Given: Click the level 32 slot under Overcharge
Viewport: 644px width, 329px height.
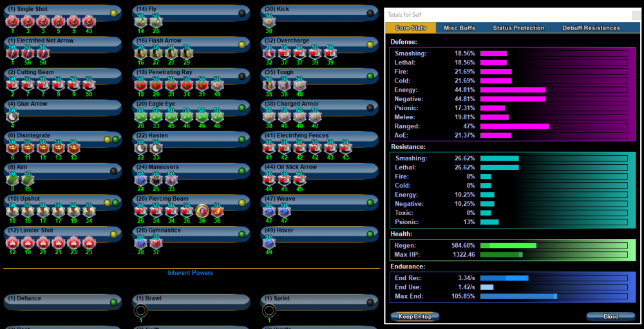Looking at the screenshot, I should pyautogui.click(x=269, y=53).
